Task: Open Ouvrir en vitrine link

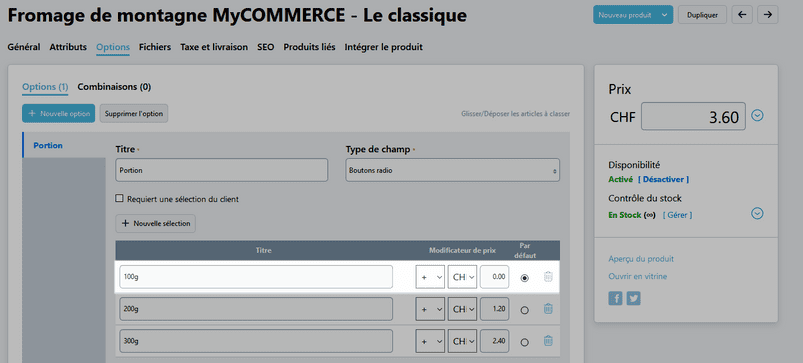Action: (638, 276)
